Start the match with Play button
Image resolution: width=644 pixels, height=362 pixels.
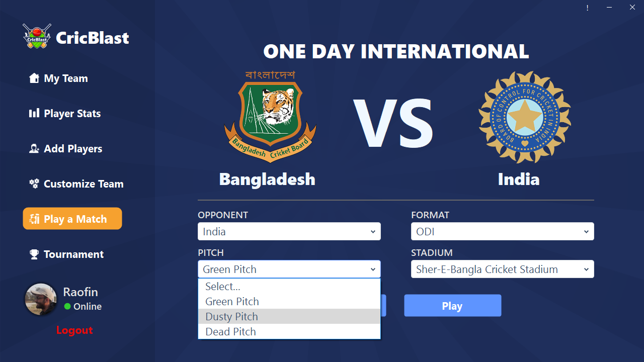tap(452, 306)
